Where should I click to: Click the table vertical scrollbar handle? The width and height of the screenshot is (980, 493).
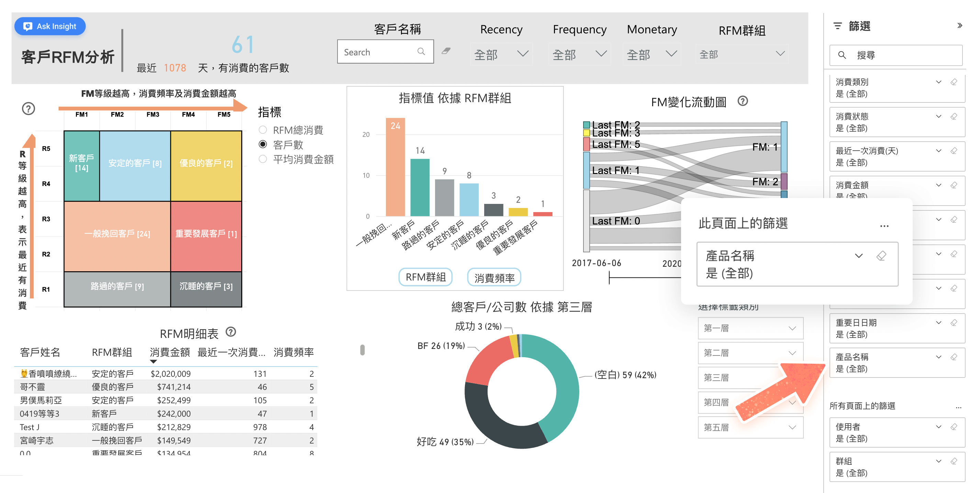(x=362, y=350)
